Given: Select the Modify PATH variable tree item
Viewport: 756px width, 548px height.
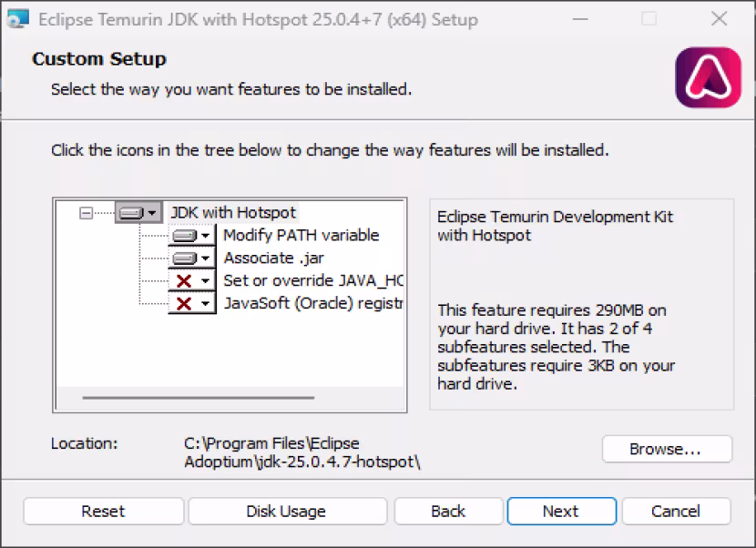Looking at the screenshot, I should coord(301,235).
